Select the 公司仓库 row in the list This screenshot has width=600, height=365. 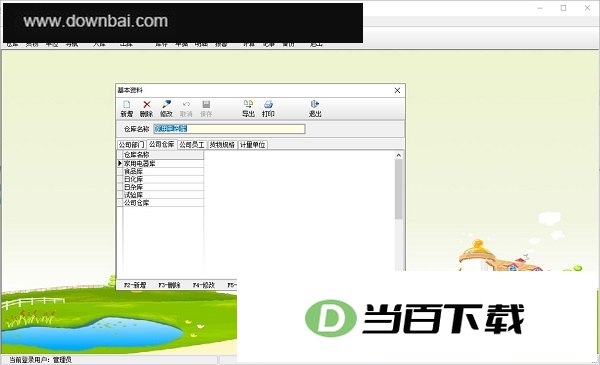(163, 203)
